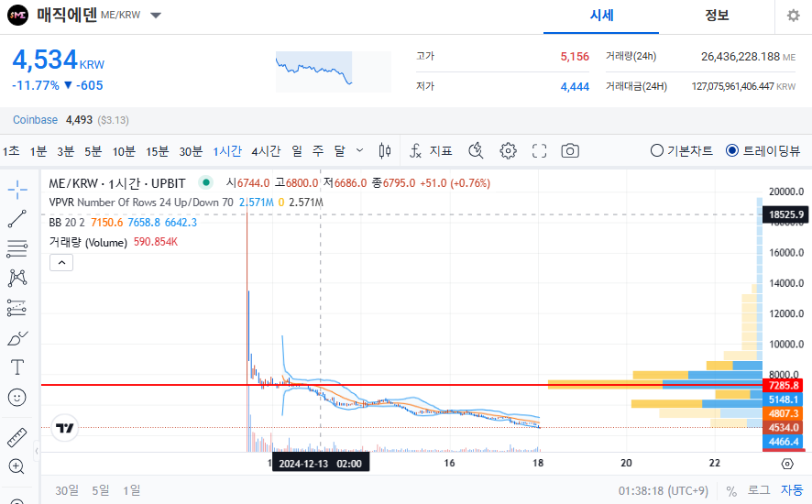
Task: Click the Magic Eden coin logo
Action: 17,15
